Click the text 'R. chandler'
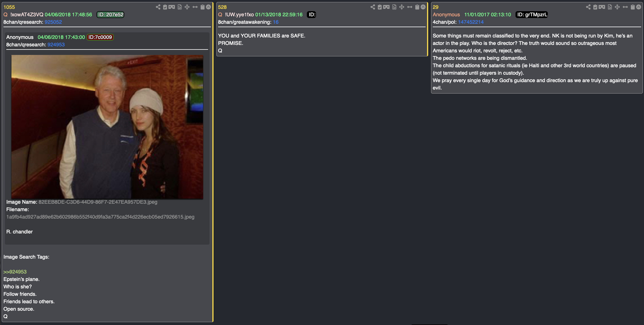Screen dimensions: 644x325 (19, 232)
